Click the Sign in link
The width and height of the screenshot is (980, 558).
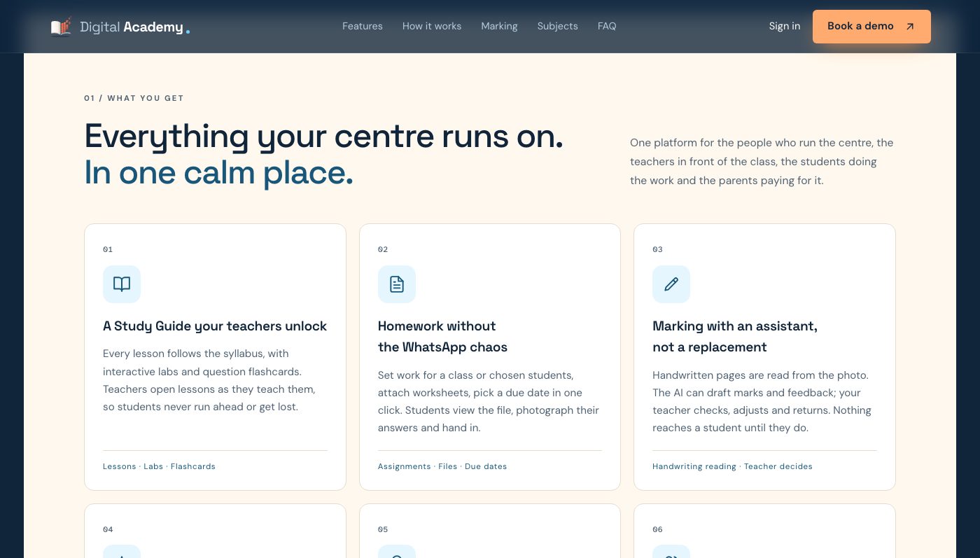785,26
